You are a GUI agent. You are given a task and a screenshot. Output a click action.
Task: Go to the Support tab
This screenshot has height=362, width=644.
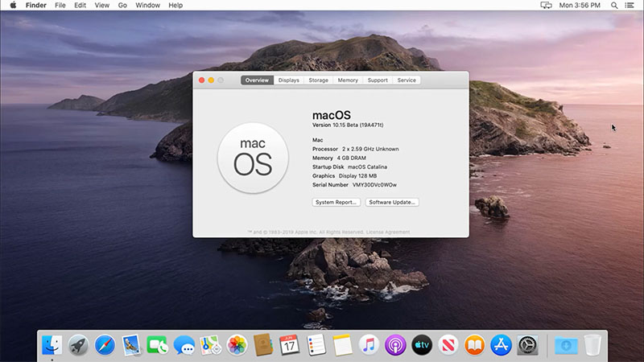point(378,80)
